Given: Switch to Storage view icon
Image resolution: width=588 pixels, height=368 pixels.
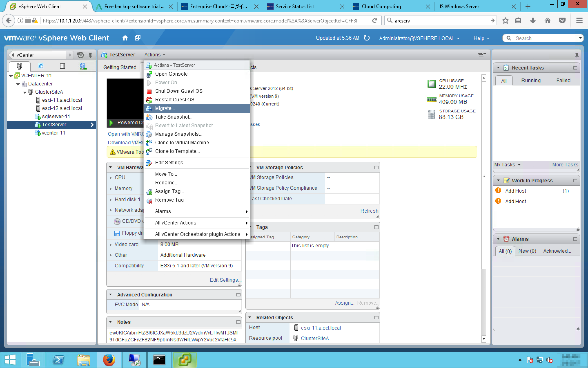Looking at the screenshot, I should coord(62,66).
